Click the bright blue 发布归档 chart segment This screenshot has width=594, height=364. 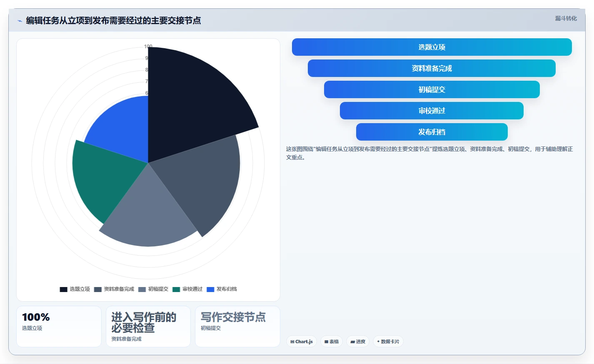(123, 129)
